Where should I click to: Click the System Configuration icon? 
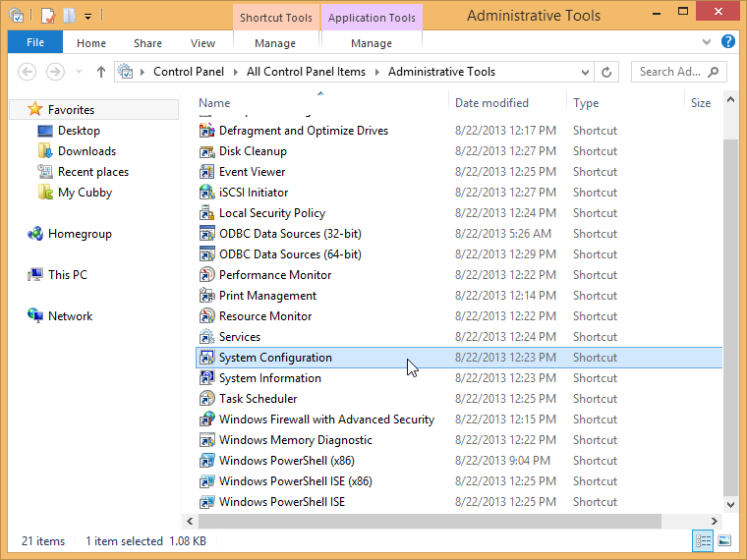(206, 358)
